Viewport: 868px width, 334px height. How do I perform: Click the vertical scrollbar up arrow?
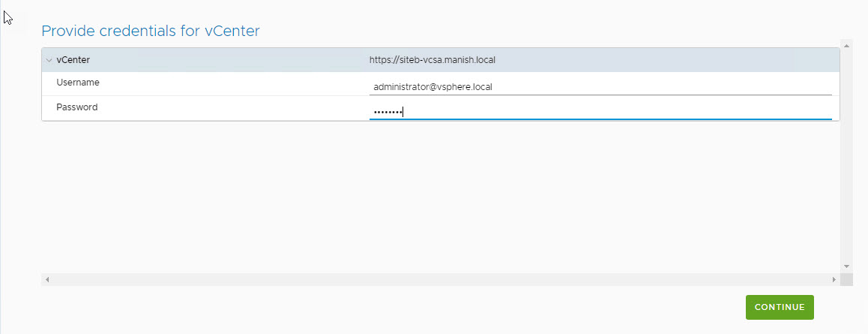pos(846,44)
